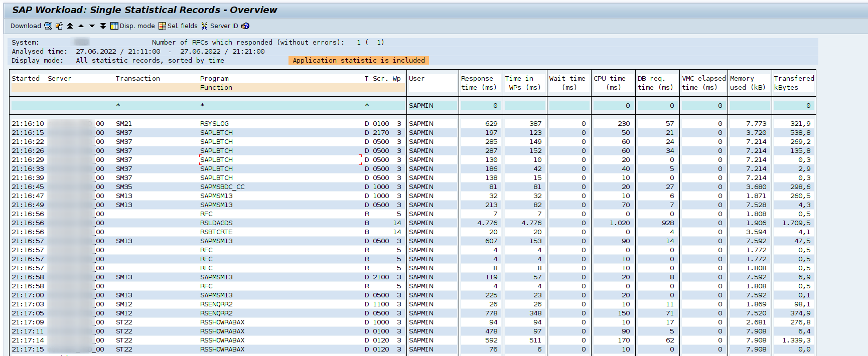
Task: Click the 21:17:15 start time cell
Action: pyautogui.click(x=28, y=349)
